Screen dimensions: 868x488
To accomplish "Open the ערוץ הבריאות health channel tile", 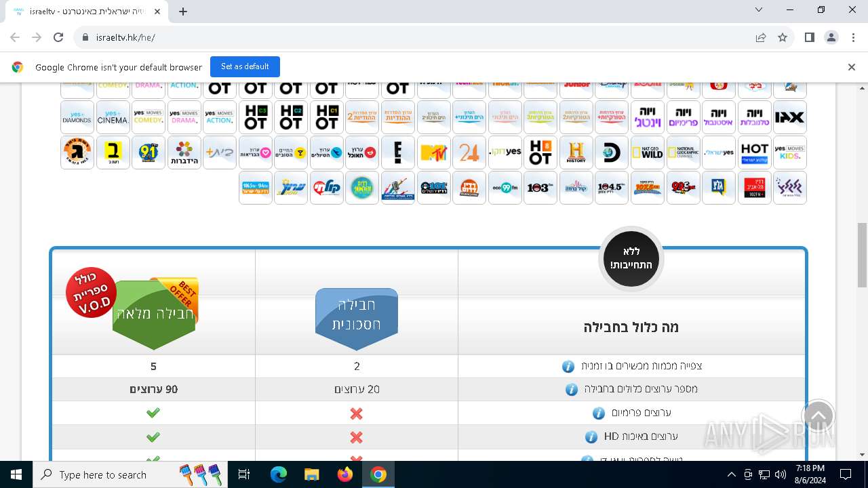I will click(255, 152).
